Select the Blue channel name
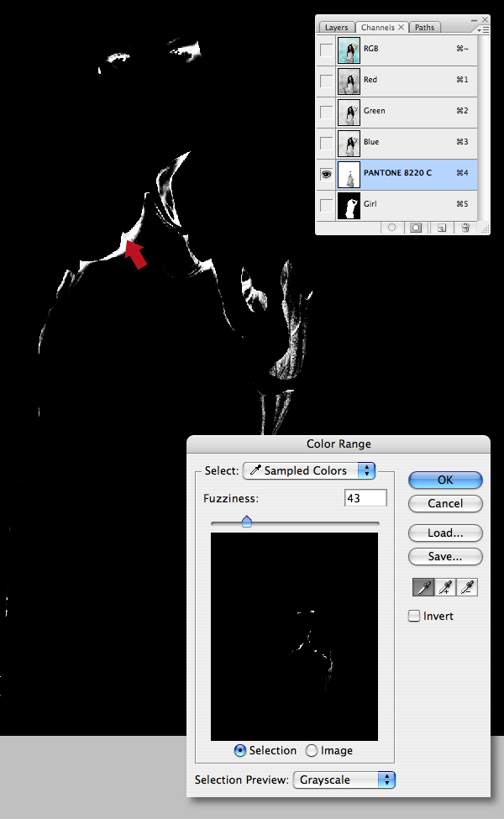The width and height of the screenshot is (504, 819). [371, 142]
